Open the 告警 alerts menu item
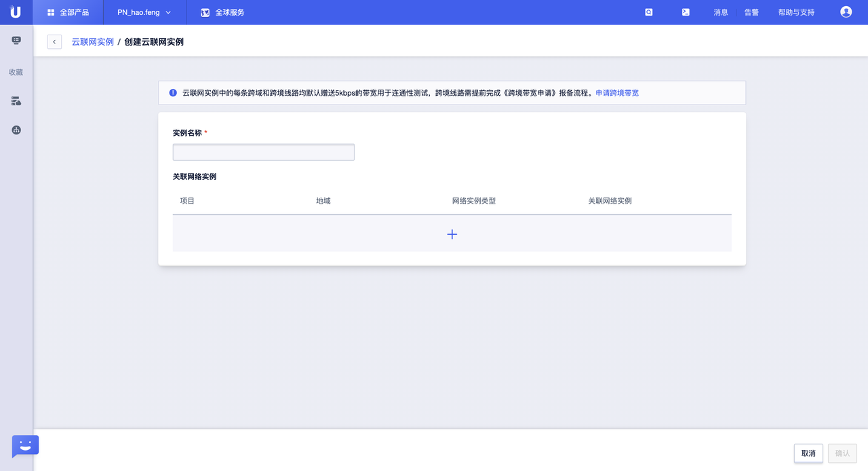Viewport: 868px width, 471px height. click(751, 12)
